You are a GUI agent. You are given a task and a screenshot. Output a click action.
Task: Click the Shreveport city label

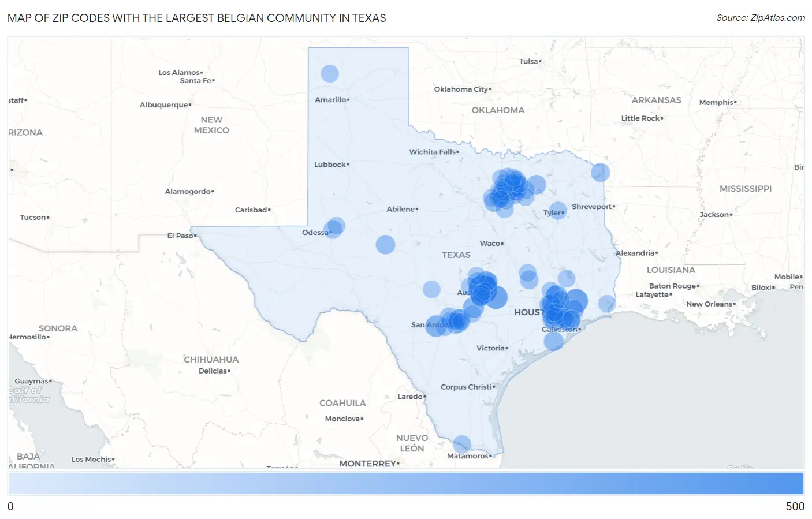tap(592, 207)
